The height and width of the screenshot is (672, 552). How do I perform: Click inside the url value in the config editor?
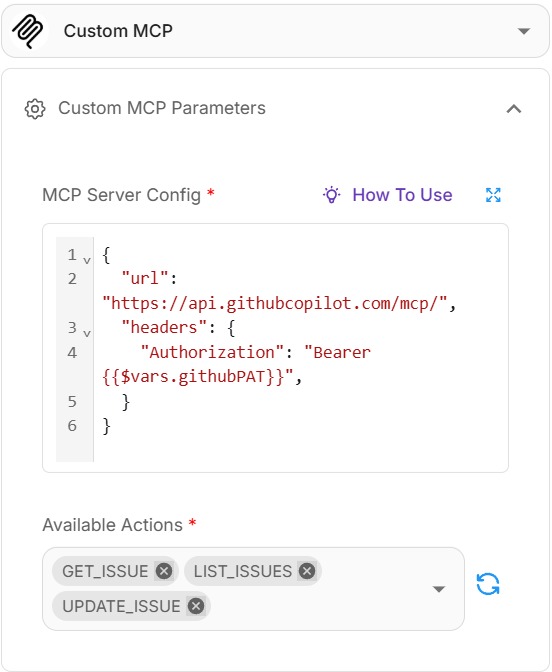[x=275, y=303]
